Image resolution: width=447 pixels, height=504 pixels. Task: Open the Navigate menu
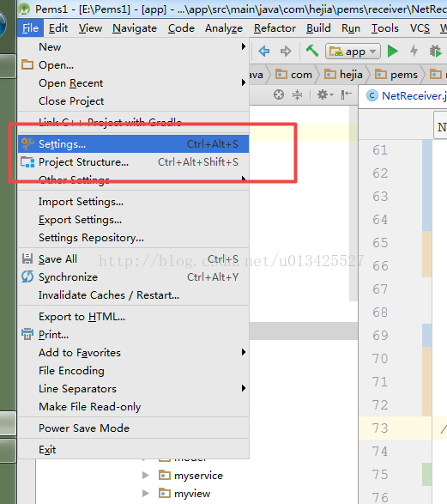135,28
